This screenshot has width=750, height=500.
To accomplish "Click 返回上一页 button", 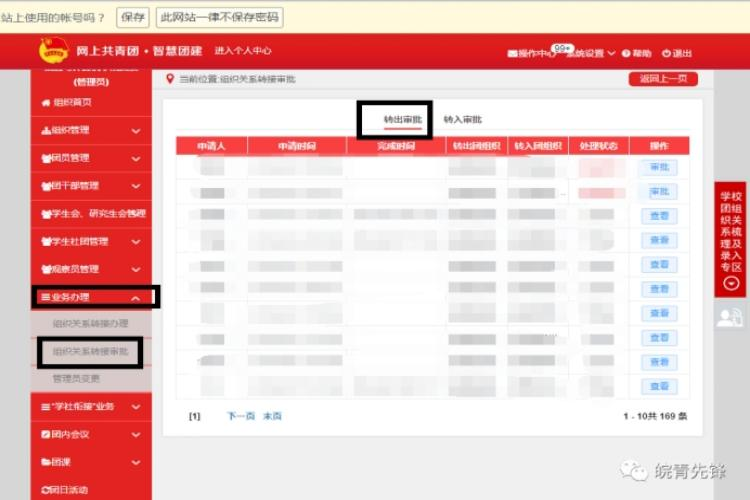I will pyautogui.click(x=662, y=79).
